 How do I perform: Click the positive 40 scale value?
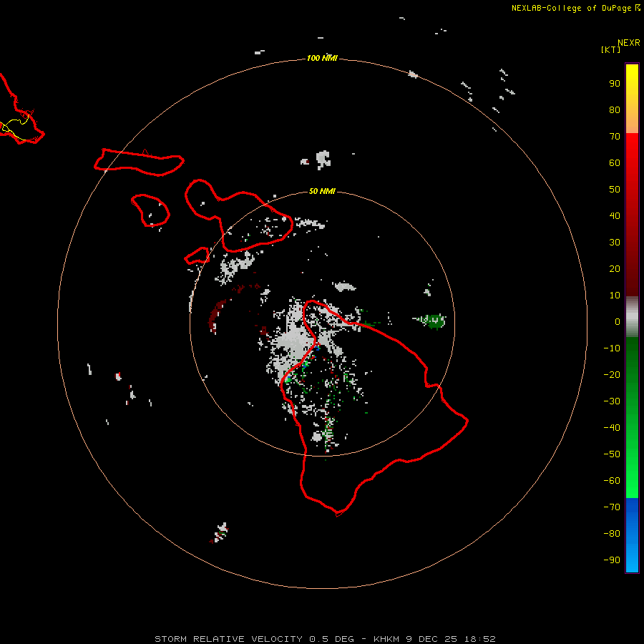coord(615,215)
